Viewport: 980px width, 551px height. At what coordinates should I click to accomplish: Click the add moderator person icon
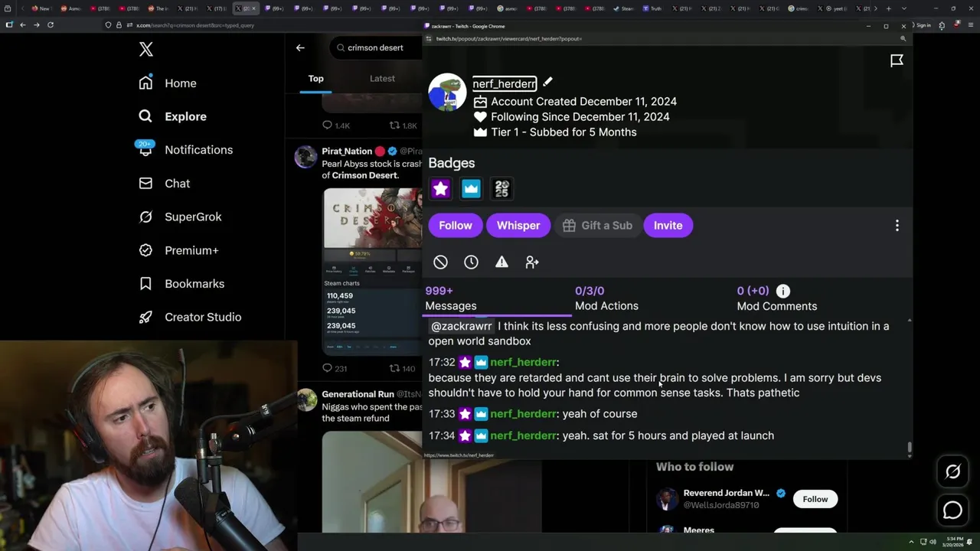coord(532,262)
